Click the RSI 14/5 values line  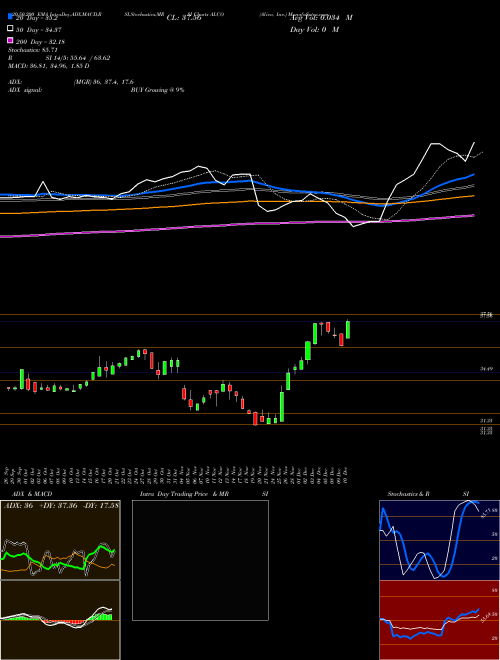coord(59,58)
